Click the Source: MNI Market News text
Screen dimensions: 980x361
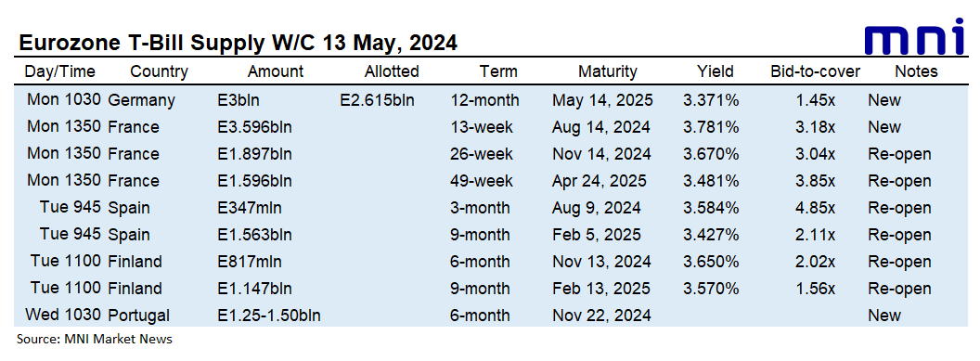click(x=94, y=339)
